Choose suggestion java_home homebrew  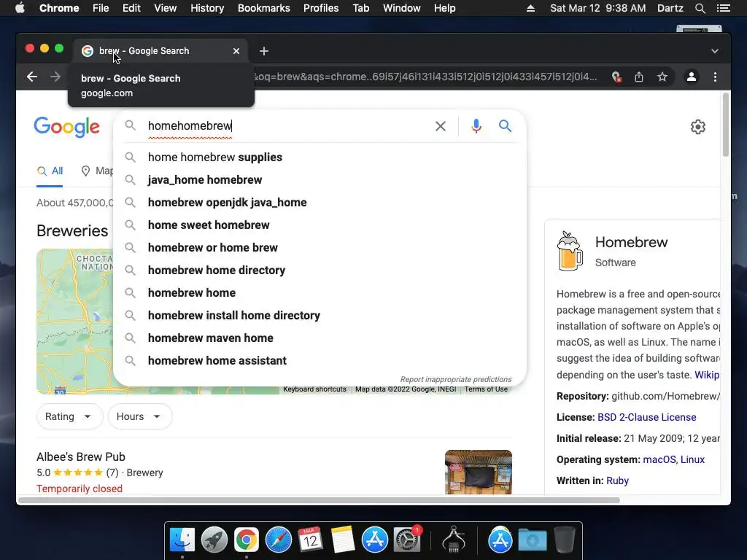pos(320,179)
